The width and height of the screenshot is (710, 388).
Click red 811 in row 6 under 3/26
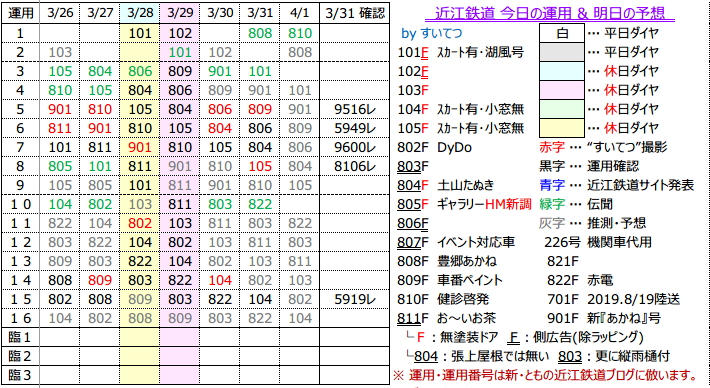[x=60, y=128]
